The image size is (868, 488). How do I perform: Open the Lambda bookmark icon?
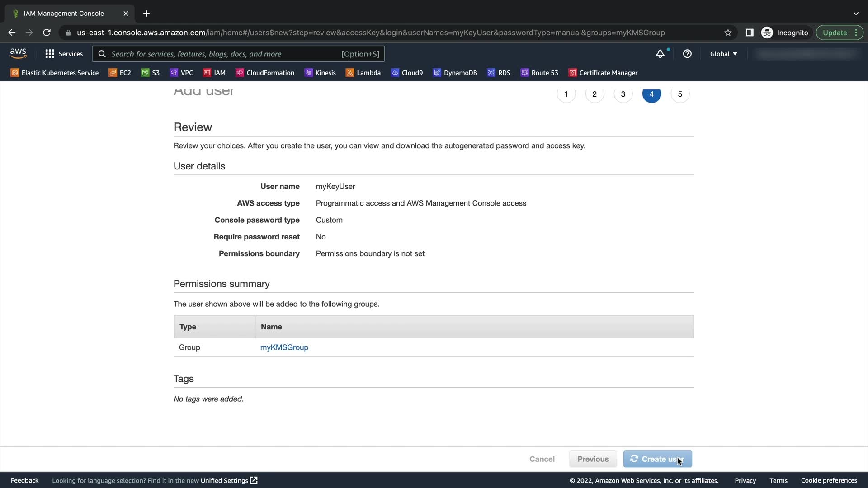(x=349, y=73)
